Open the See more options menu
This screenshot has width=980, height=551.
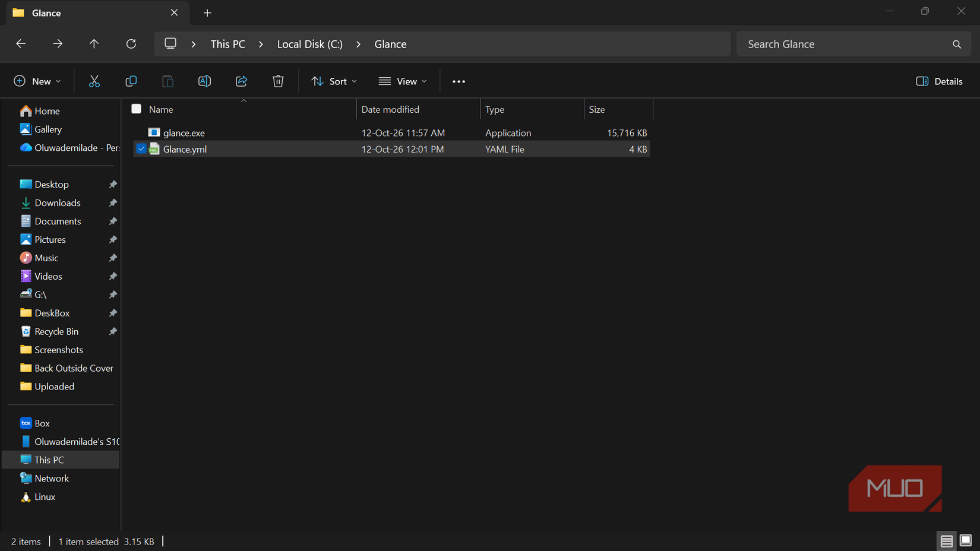pyautogui.click(x=459, y=81)
